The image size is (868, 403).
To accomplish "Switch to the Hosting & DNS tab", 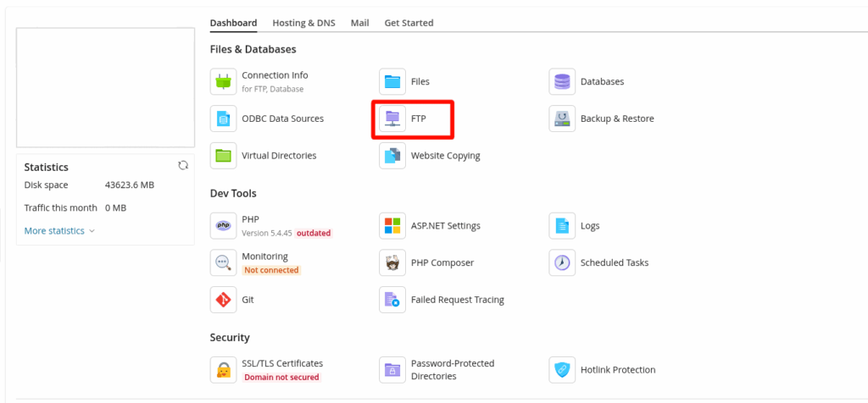I will pos(303,23).
